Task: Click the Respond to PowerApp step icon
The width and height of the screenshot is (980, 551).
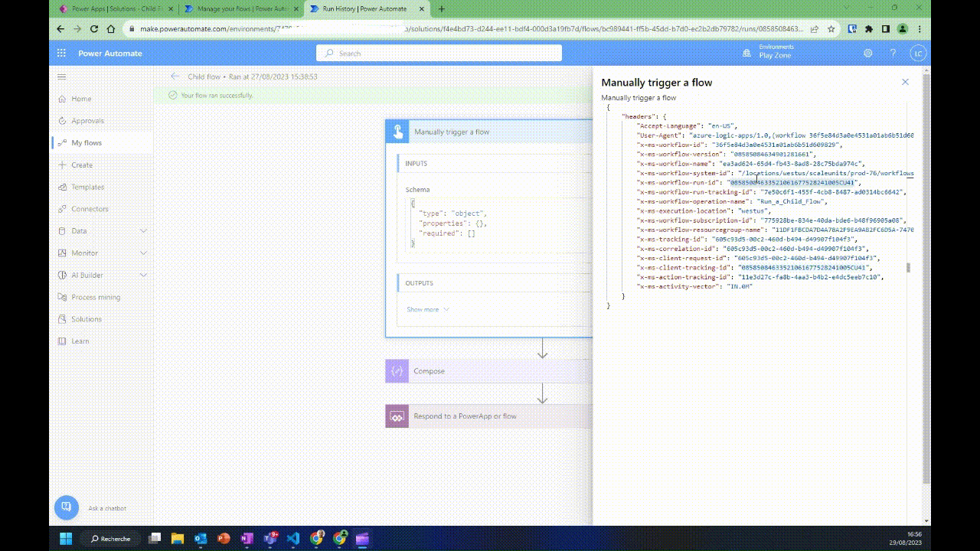Action: click(x=397, y=416)
